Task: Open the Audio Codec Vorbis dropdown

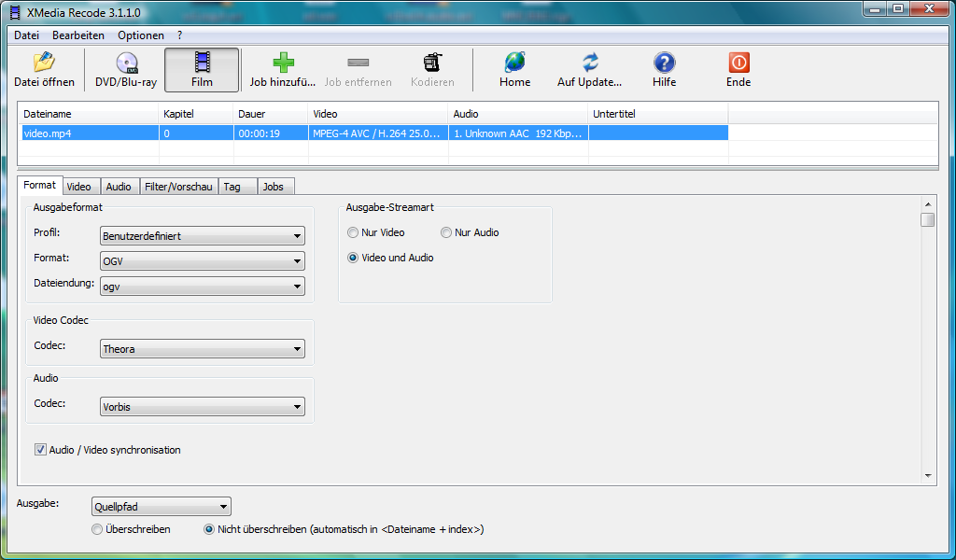Action: [203, 406]
